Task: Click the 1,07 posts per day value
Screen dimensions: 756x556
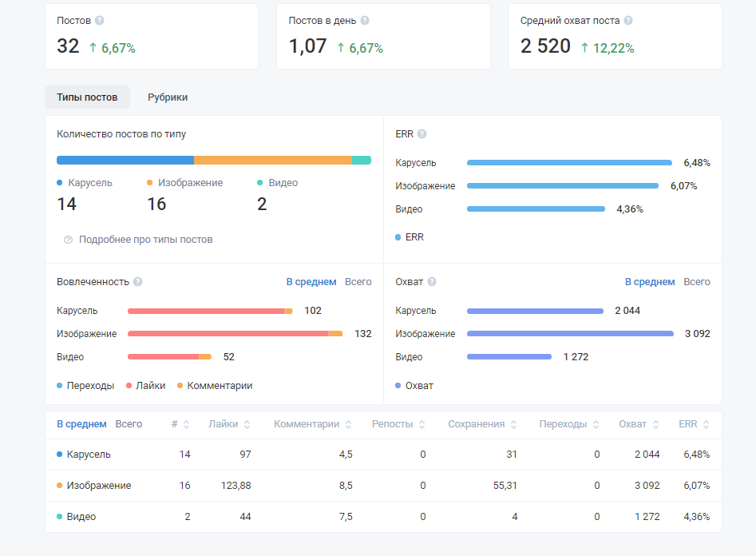Action: tap(307, 46)
